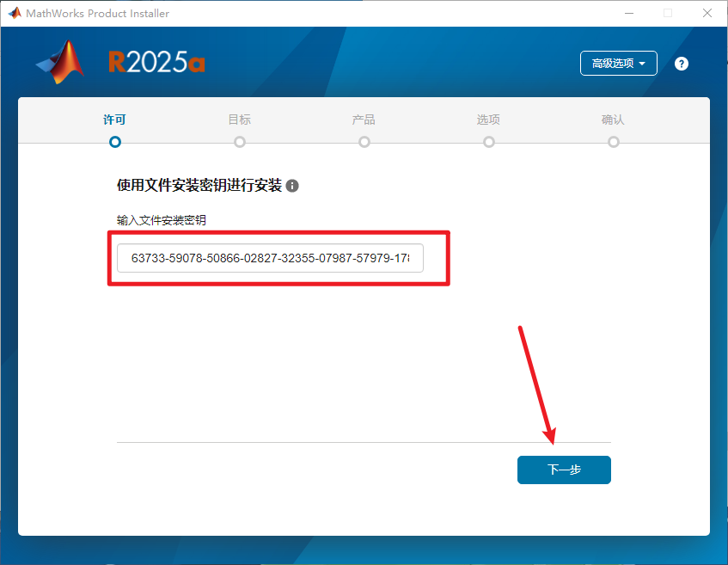
Task: Select the 许可 step tab
Action: coord(114,120)
